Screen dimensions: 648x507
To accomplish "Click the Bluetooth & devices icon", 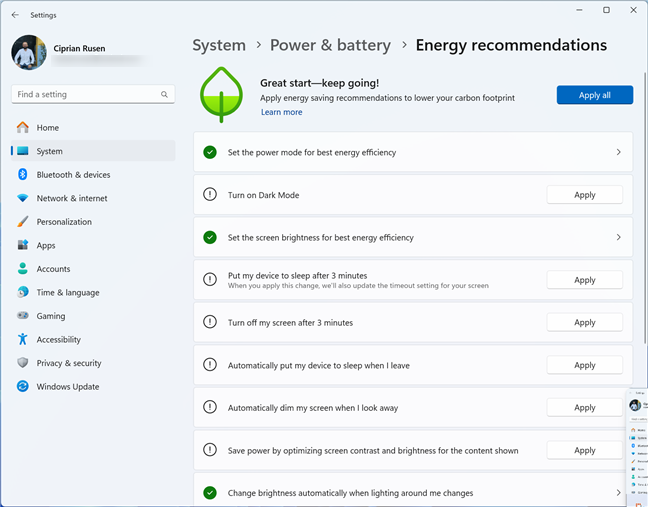I will click(x=23, y=174).
